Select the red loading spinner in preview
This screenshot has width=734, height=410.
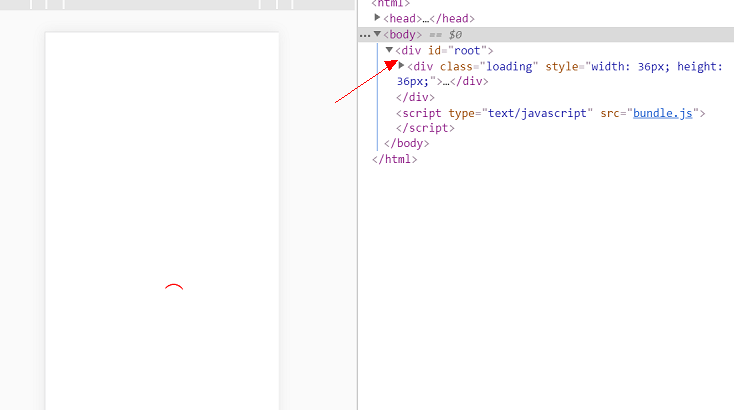click(x=174, y=286)
